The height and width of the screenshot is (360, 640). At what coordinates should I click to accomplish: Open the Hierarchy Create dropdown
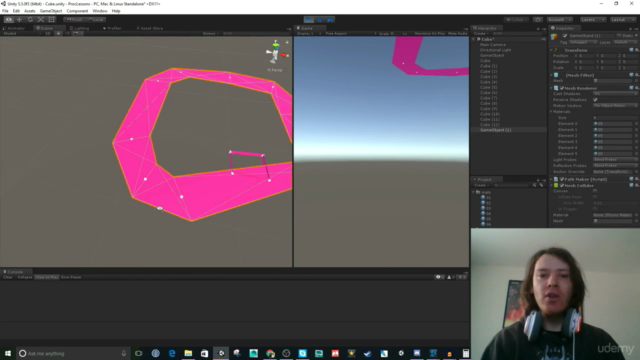point(481,33)
